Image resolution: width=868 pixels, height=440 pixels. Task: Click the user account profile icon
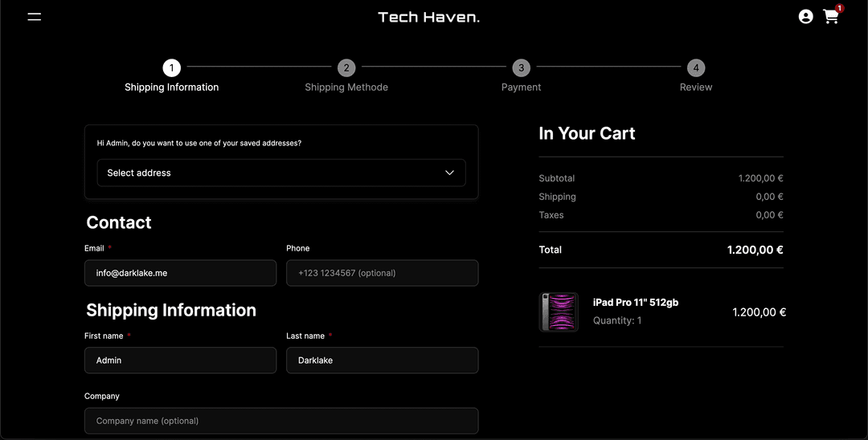805,17
